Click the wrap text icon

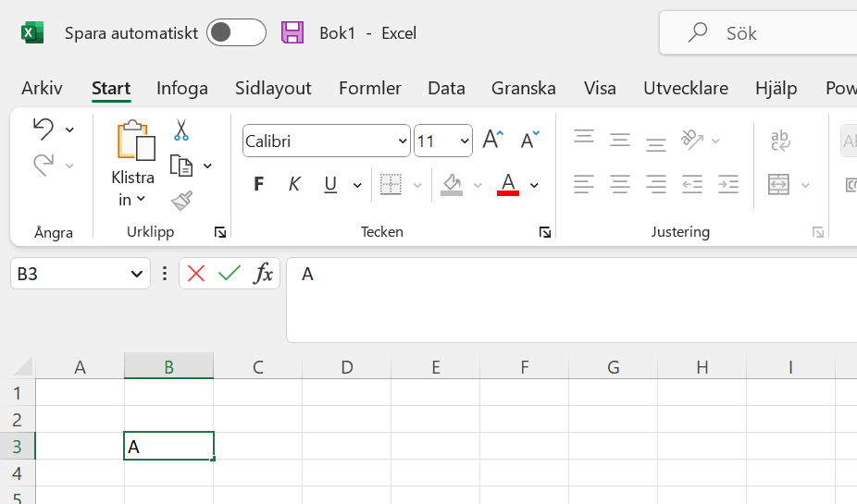(x=780, y=141)
